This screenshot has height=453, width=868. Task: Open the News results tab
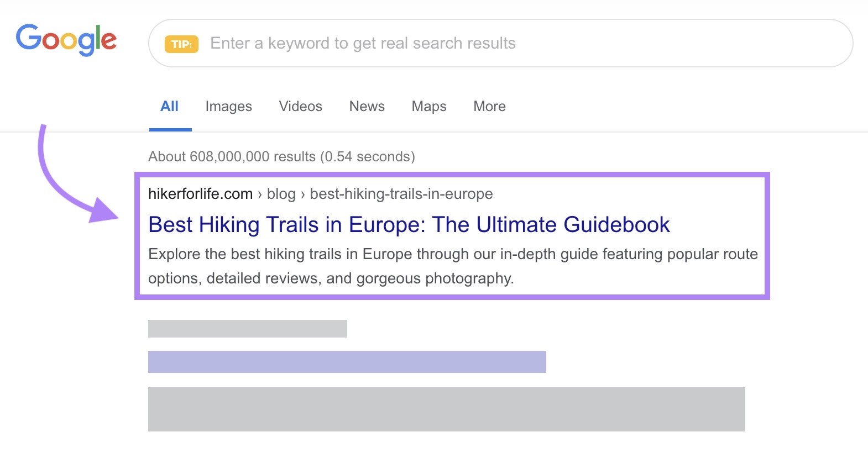tap(367, 106)
